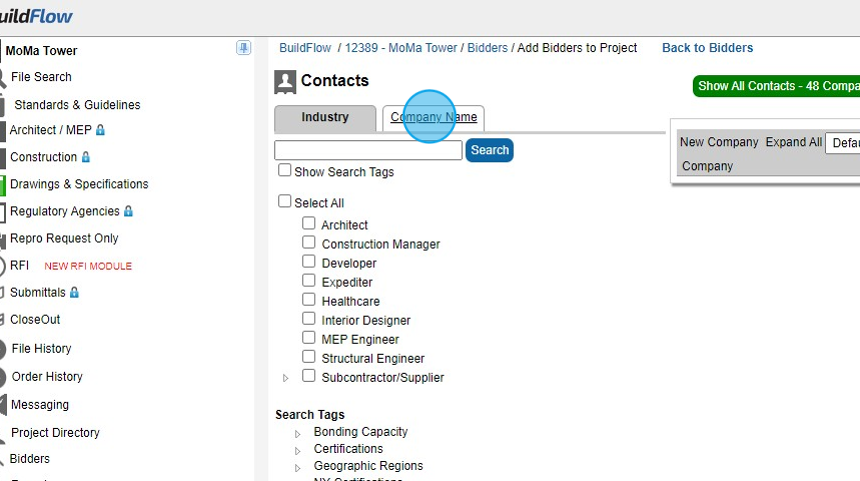Click the lock icon beside Architect / MEP
The height and width of the screenshot is (481, 860).
(100, 130)
